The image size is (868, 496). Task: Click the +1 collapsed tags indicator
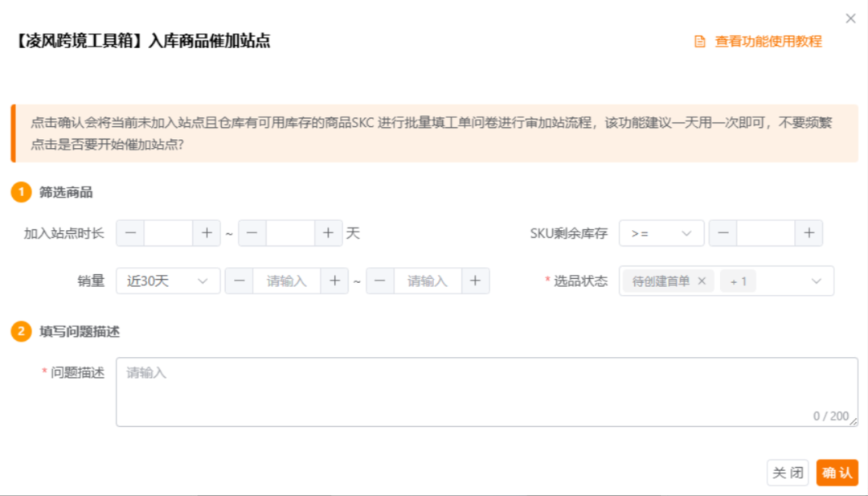(x=738, y=281)
